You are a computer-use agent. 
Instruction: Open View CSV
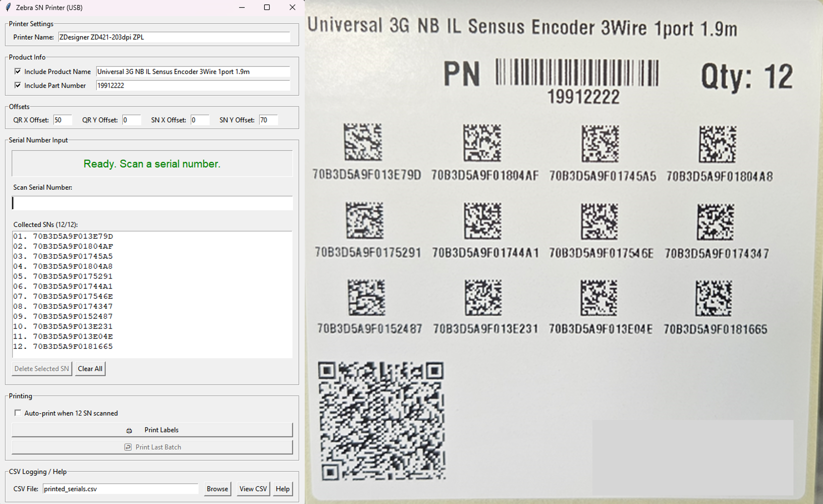pos(253,489)
